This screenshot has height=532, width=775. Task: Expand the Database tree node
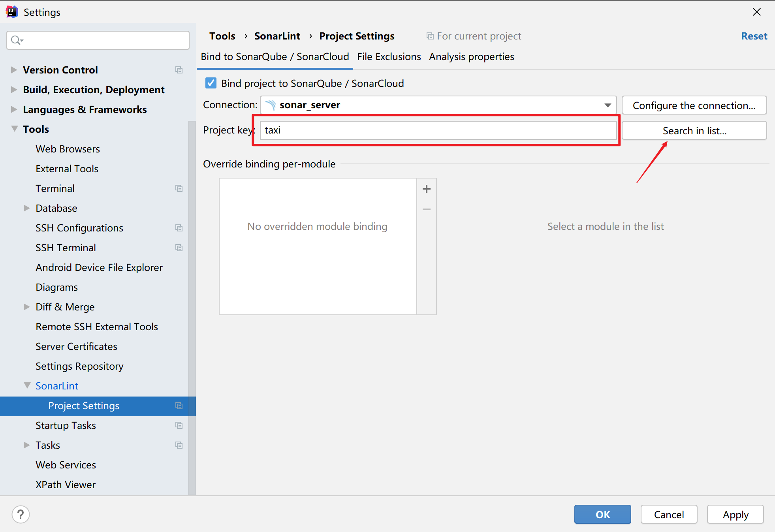point(26,208)
